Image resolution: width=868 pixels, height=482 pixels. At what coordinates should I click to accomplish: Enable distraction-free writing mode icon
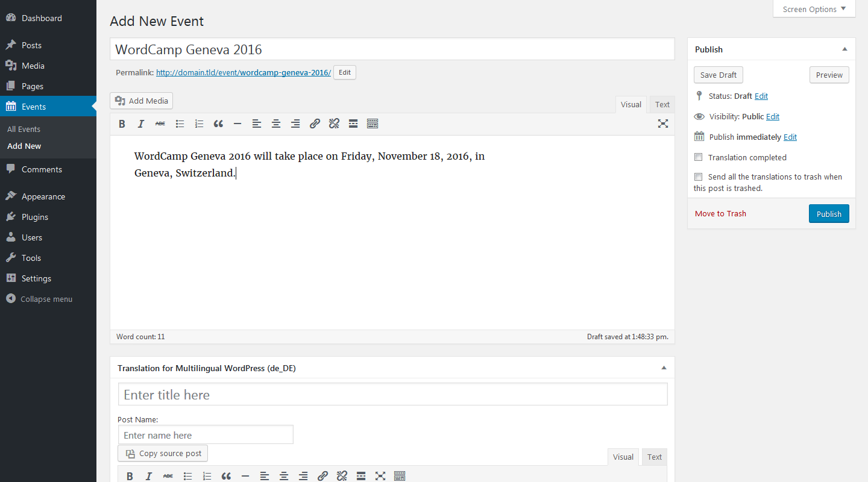[x=663, y=124]
